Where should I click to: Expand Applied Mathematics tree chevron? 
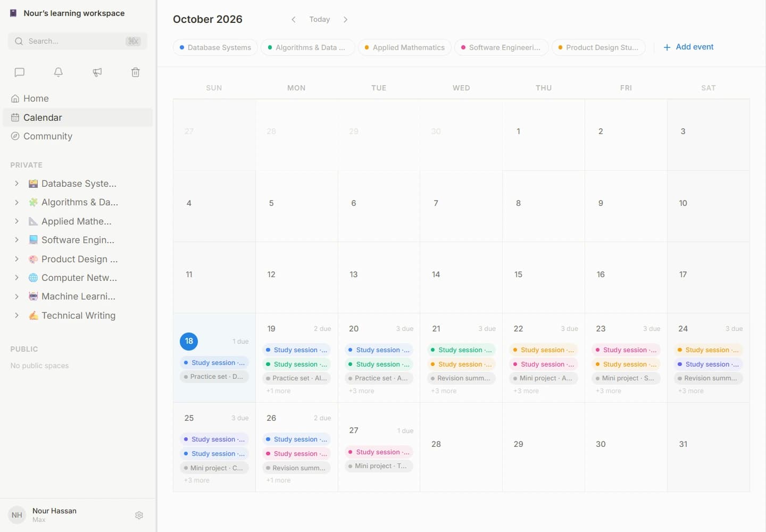pyautogui.click(x=16, y=221)
